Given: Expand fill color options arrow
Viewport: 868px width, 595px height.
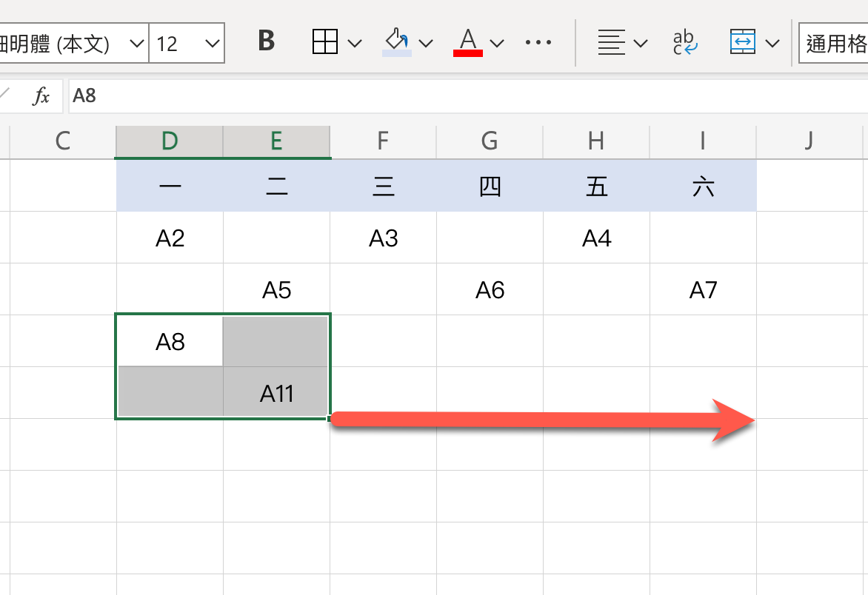Looking at the screenshot, I should coord(426,43).
